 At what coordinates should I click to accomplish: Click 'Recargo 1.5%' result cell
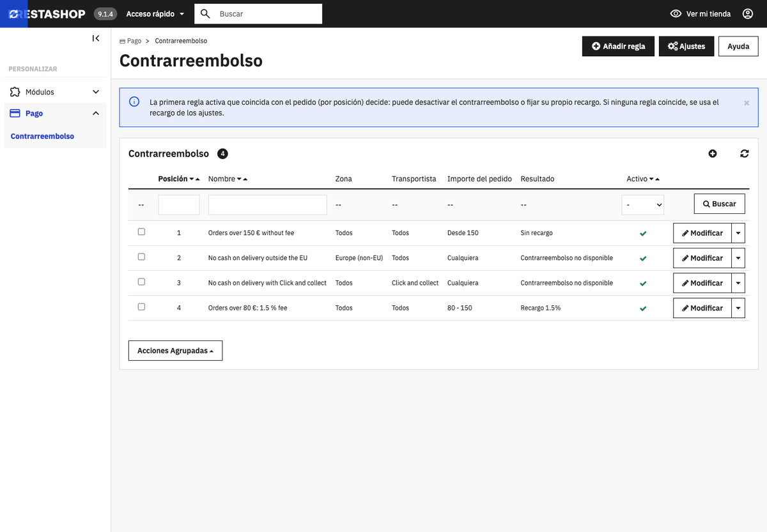[x=541, y=308]
